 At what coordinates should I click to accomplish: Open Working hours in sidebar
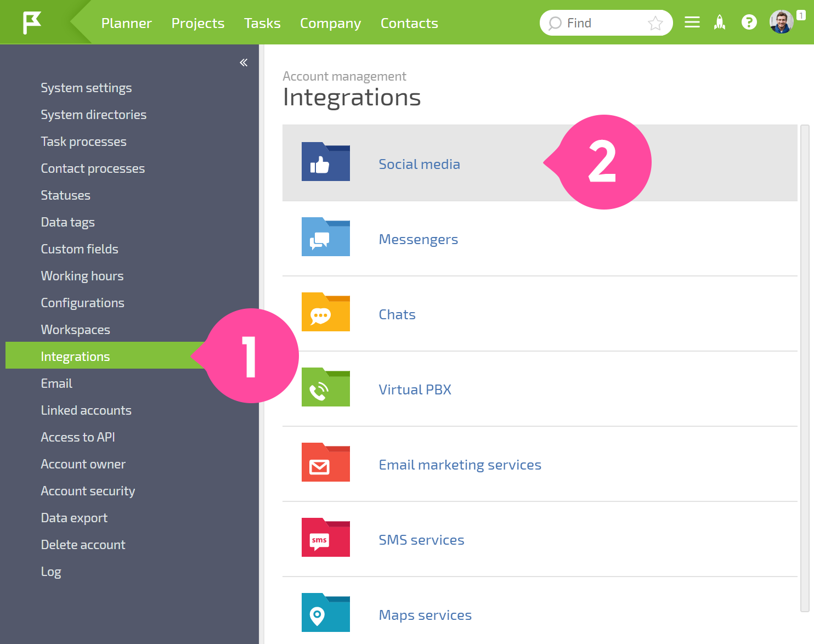tap(82, 276)
